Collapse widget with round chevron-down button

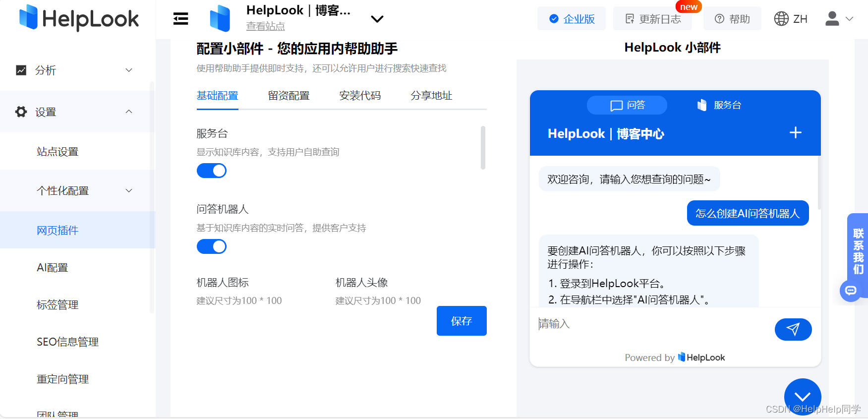point(803,397)
